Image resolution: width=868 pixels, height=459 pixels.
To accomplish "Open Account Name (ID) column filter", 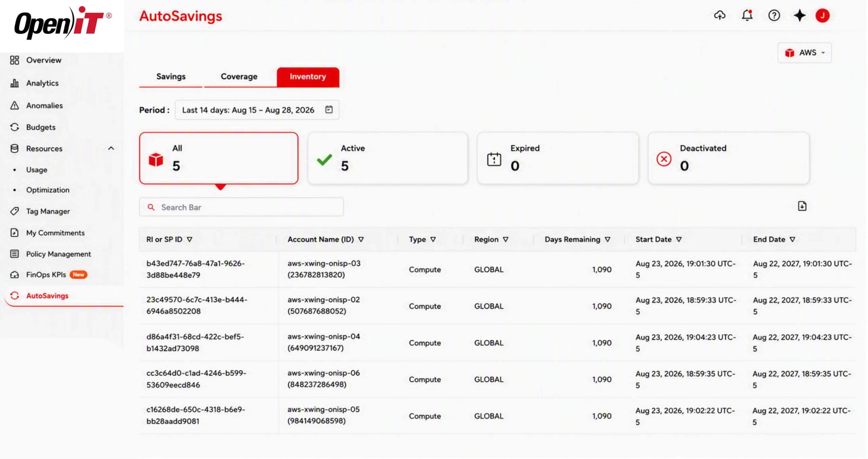I will pyautogui.click(x=361, y=239).
